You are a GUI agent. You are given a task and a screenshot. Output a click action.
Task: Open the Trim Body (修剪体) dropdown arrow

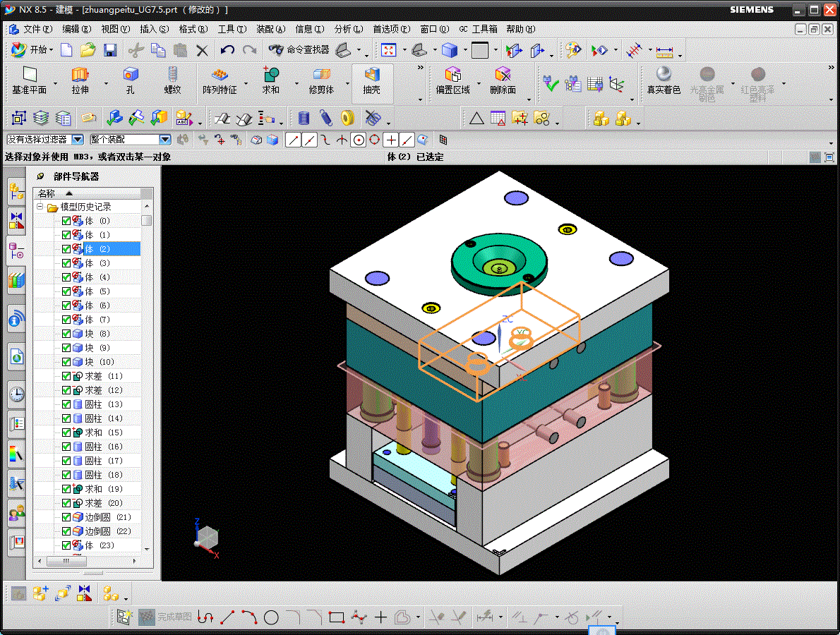point(347,83)
